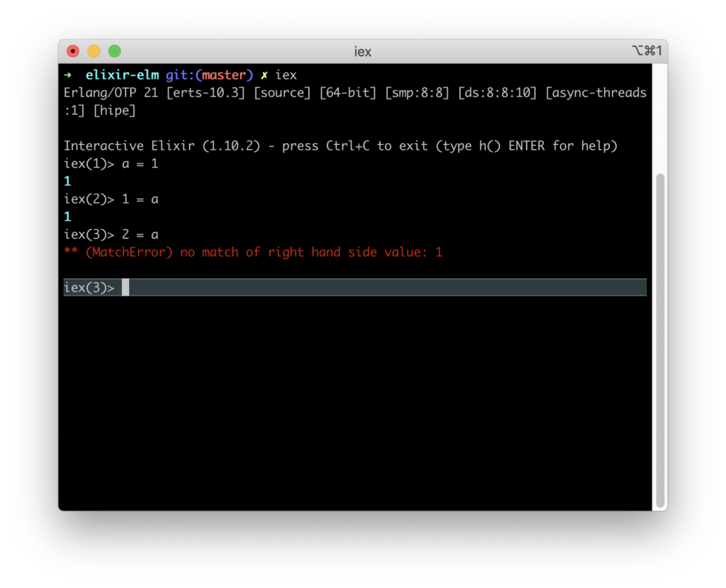Screen dimensions: 726x588
Task: Maximize the iex terminal window
Action: pos(114,51)
